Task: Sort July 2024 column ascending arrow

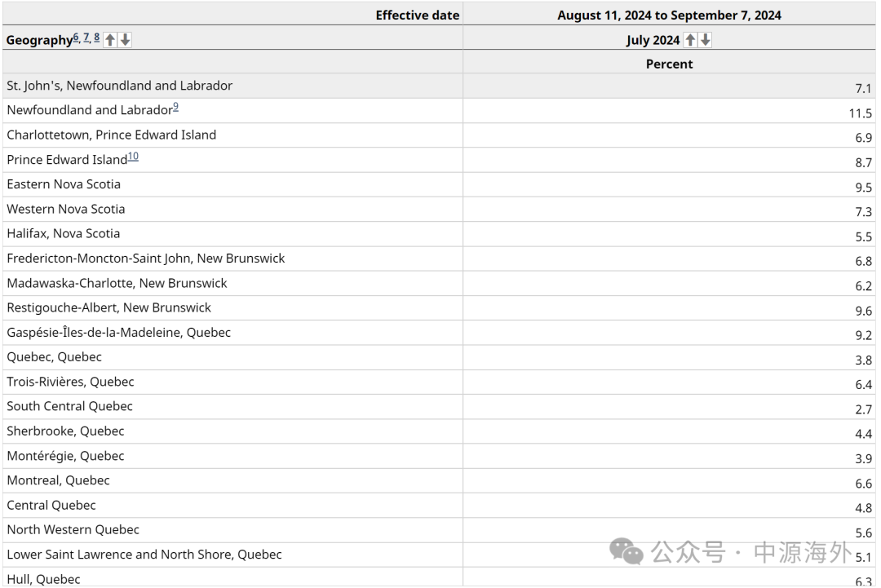Action: click(691, 40)
